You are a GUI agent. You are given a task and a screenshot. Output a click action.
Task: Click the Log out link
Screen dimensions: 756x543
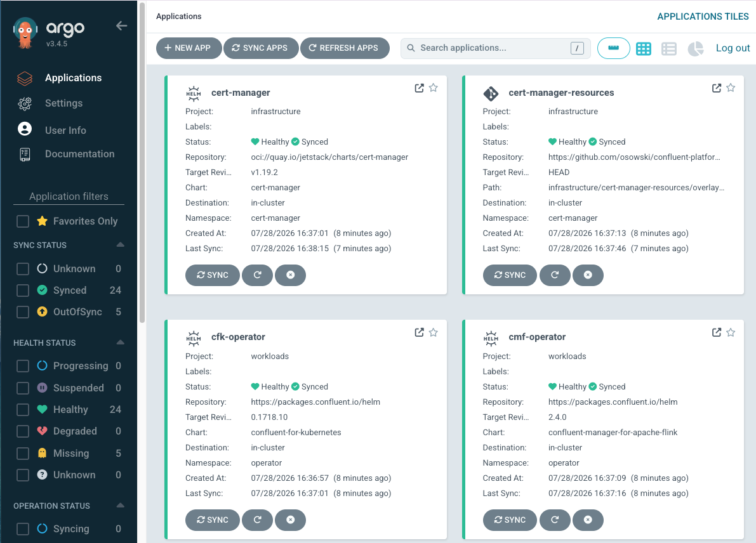click(733, 48)
